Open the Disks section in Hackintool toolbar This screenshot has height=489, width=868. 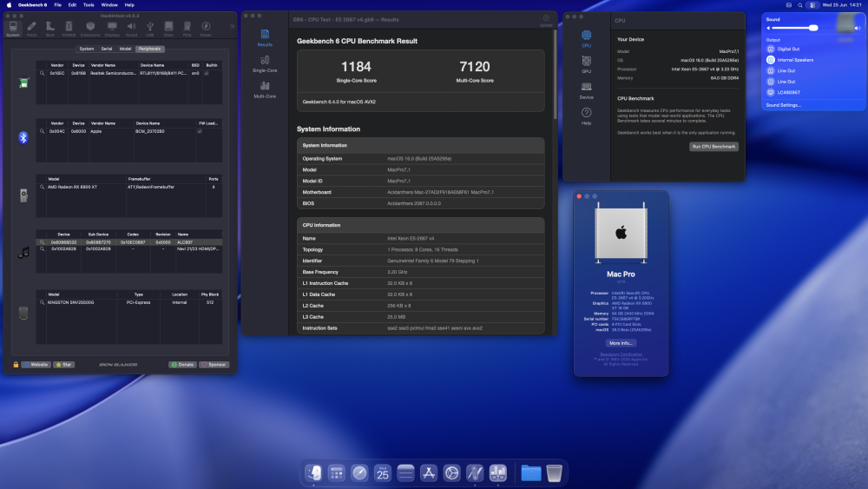point(168,29)
